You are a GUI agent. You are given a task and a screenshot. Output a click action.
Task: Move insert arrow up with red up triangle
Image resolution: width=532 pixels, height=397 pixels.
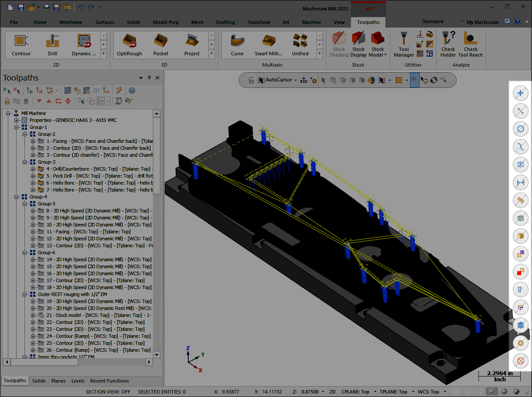point(49,101)
